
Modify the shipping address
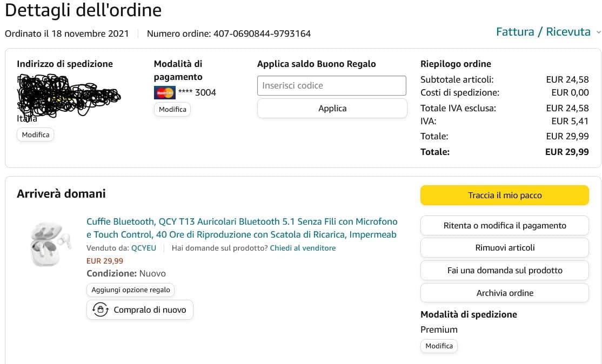[x=36, y=134]
